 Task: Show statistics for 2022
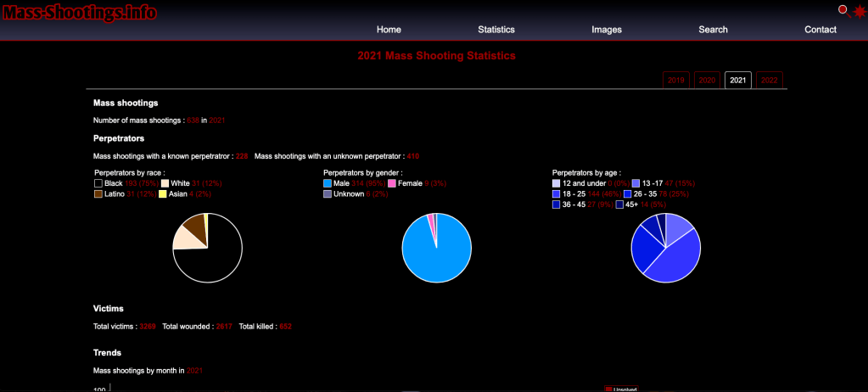tap(770, 80)
